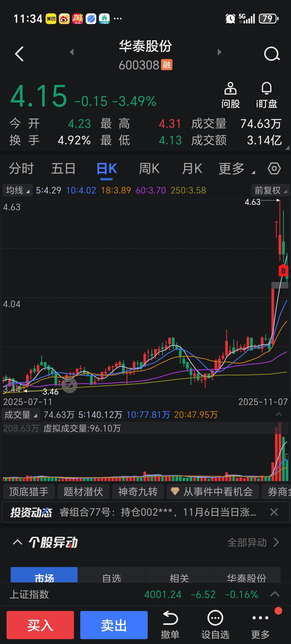Tap the back arrow icon
The width and height of the screenshot is (291, 644).
[19, 53]
